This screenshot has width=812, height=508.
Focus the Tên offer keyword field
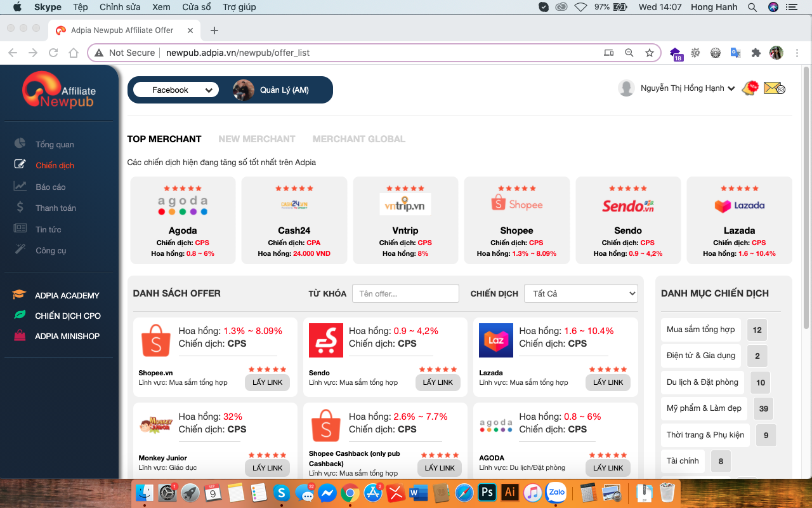(x=405, y=293)
